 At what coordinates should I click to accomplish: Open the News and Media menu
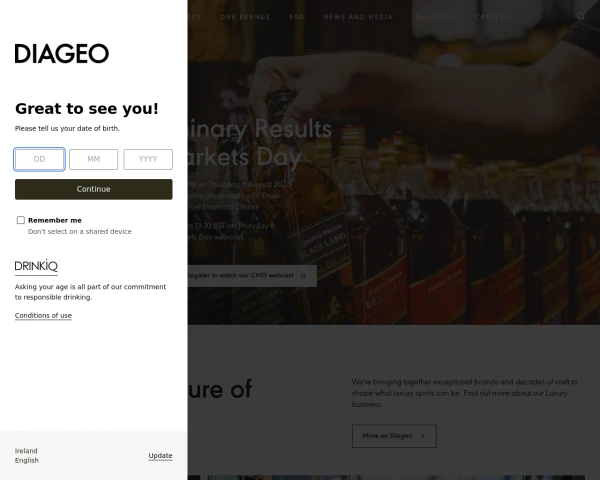click(x=358, y=17)
